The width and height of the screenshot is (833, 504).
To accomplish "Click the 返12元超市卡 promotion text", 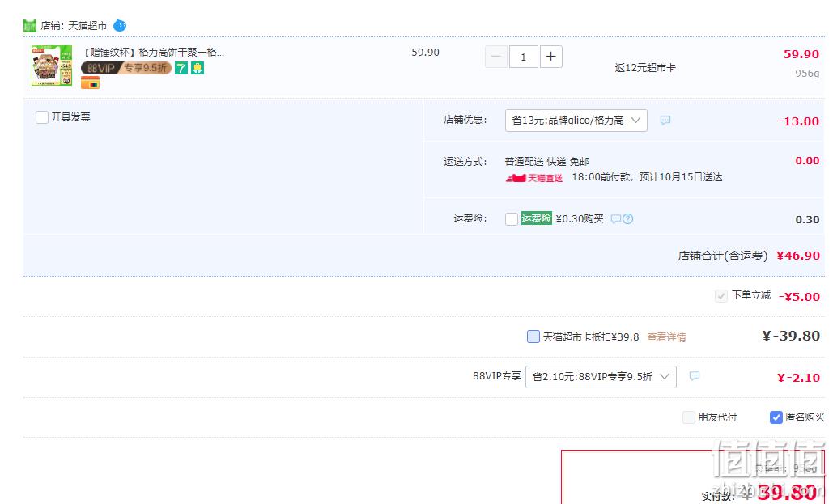I will point(645,67).
